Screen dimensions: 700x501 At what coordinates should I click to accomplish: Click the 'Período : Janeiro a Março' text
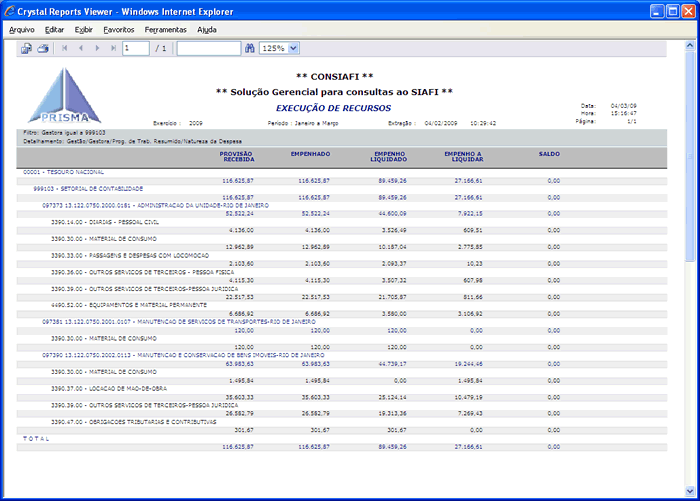click(303, 123)
